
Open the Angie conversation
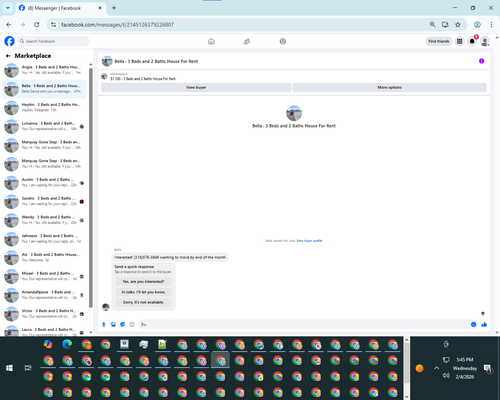pyautogui.click(x=44, y=70)
